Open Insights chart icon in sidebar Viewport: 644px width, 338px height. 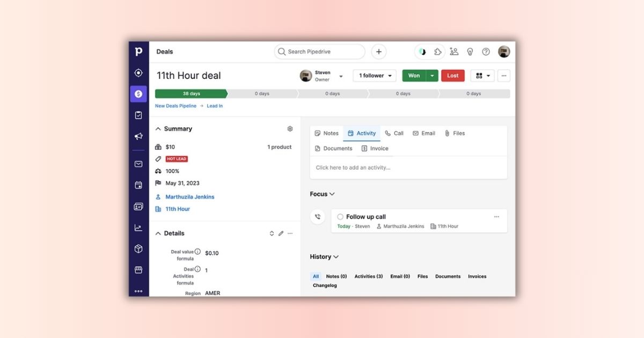tap(138, 227)
